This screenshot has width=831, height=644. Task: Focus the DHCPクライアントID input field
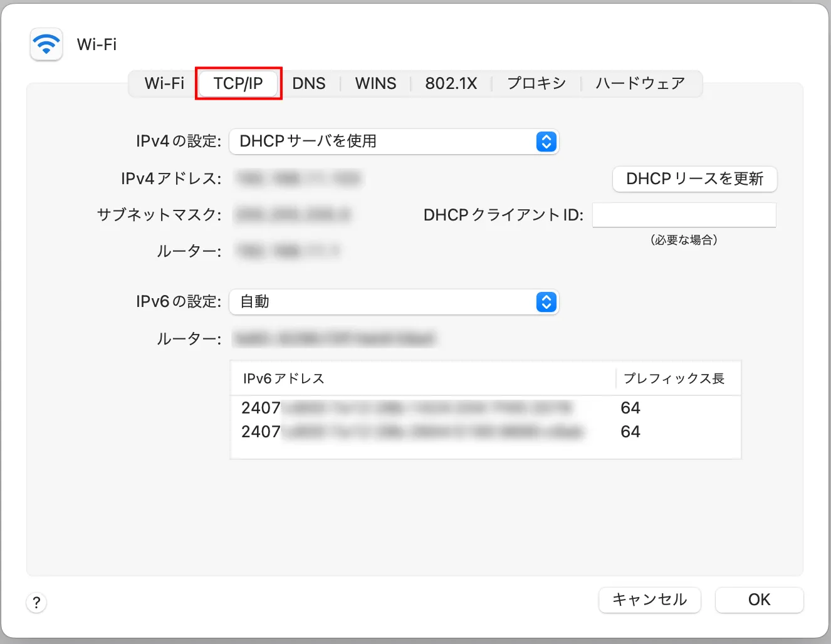point(684,215)
